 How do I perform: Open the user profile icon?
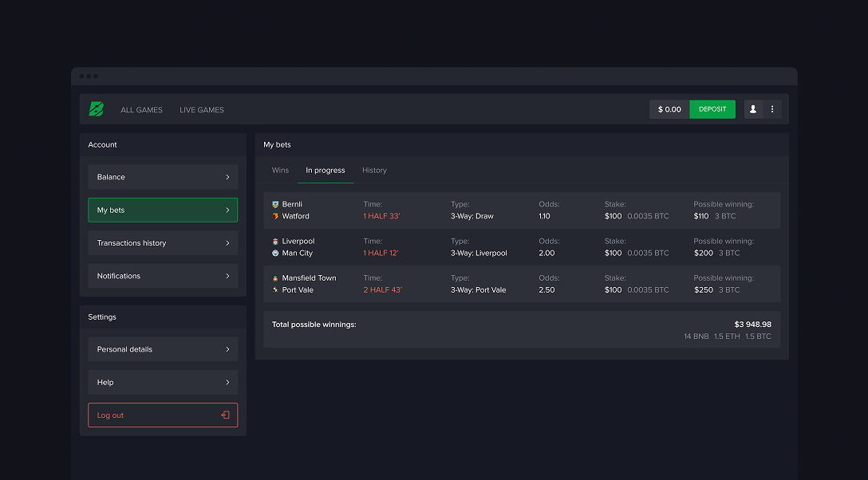point(753,109)
